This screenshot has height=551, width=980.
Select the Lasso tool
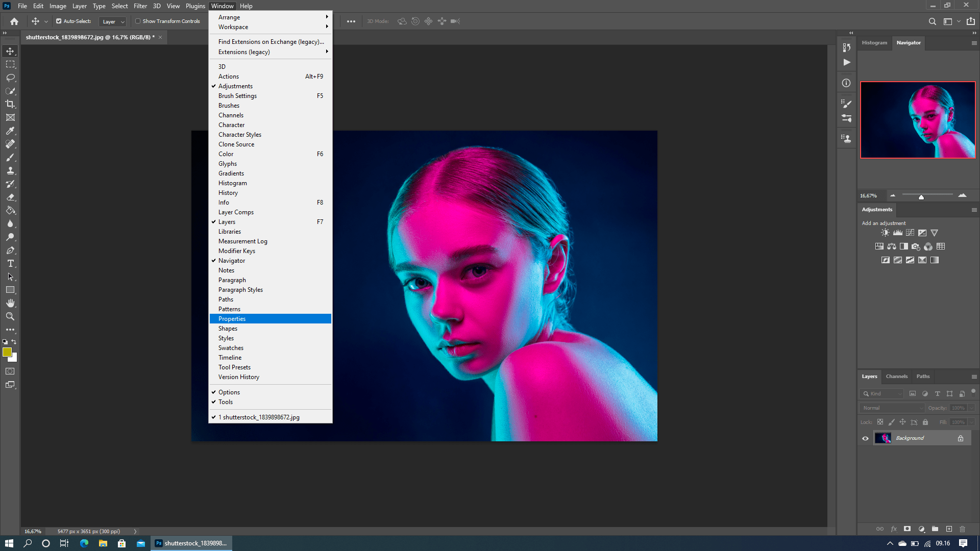10,78
